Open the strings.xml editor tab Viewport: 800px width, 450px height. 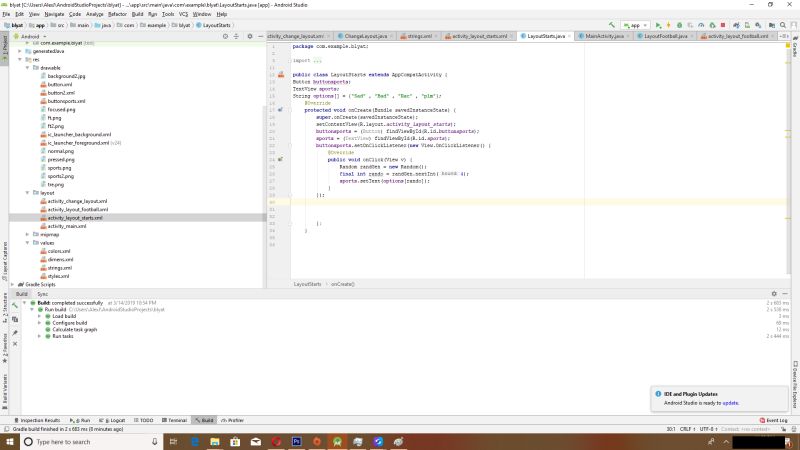point(419,36)
